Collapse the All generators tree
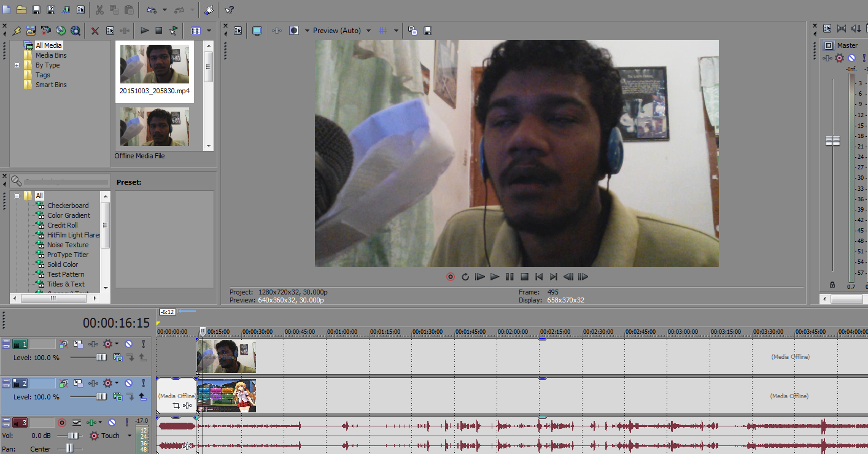 [x=17, y=196]
